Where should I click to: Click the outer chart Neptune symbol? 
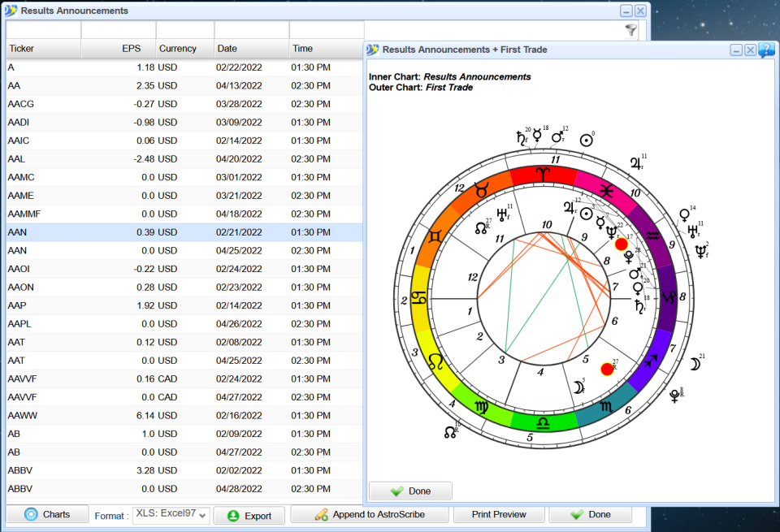pyautogui.click(x=700, y=252)
